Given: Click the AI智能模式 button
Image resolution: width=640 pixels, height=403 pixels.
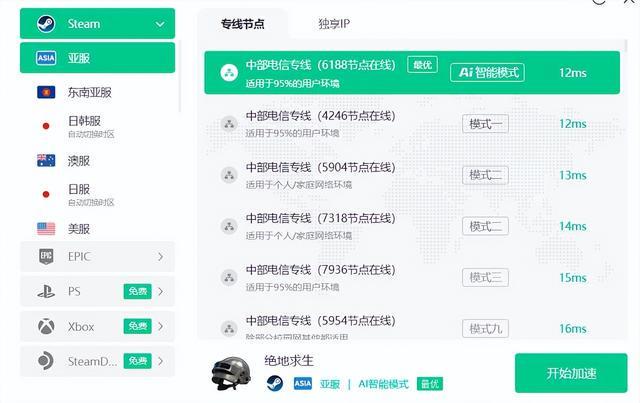Looking at the screenshot, I should click(x=487, y=73).
